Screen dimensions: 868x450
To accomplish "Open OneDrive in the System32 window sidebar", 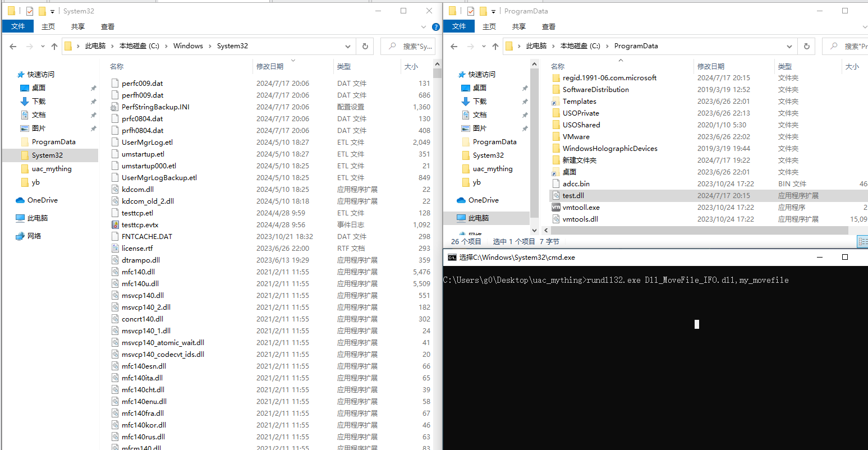I will (x=42, y=200).
